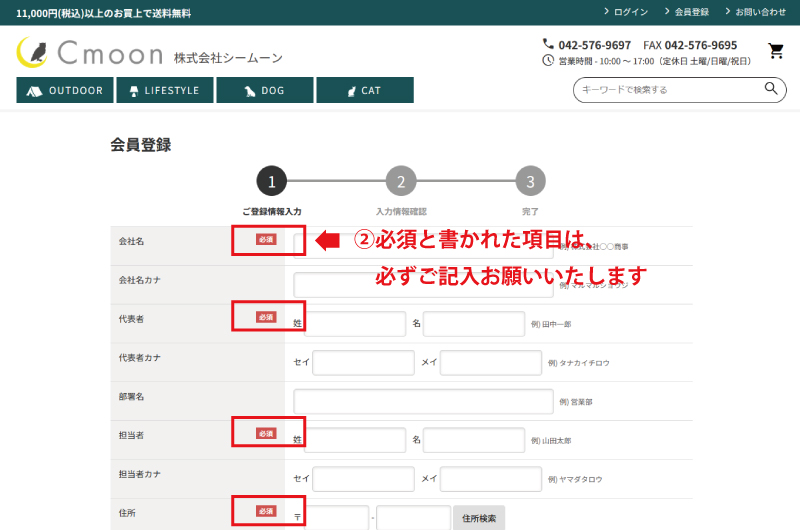The width and height of the screenshot is (800, 530).
Task: Click step 1 circle ご登録情報入力
Action: click(271, 181)
